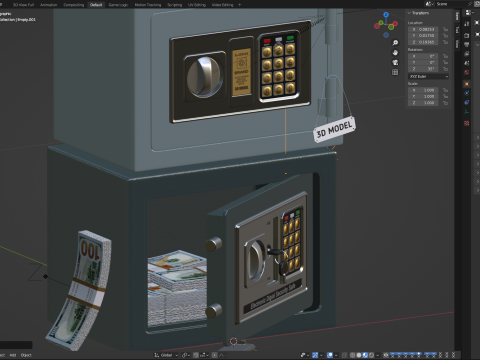Open the View Layer properties tab icon
The image size is (480, 360).
[467, 54]
